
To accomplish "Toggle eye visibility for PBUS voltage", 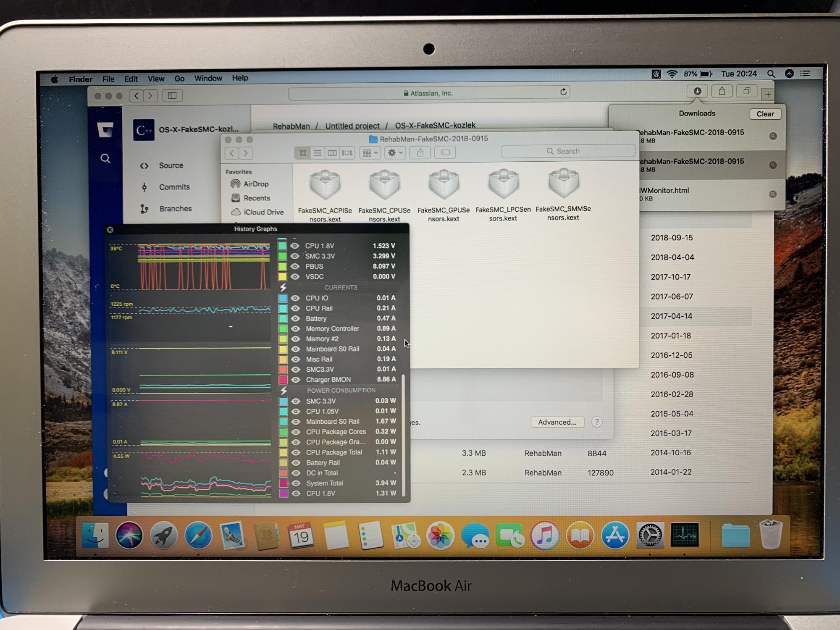I will click(295, 266).
